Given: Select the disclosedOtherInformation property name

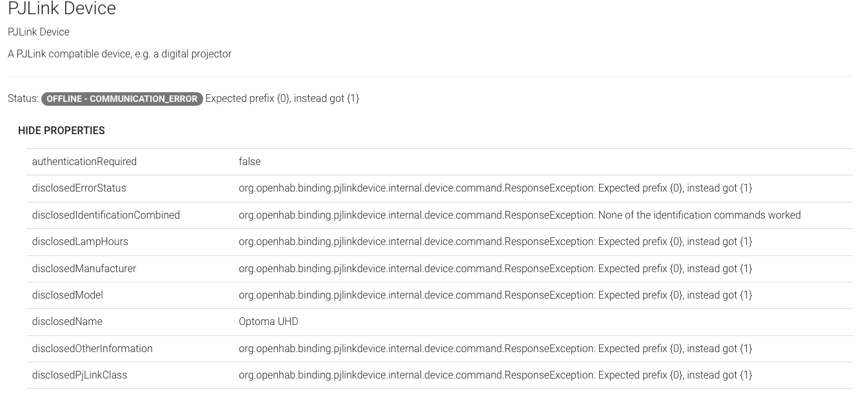Looking at the screenshot, I should tap(92, 349).
